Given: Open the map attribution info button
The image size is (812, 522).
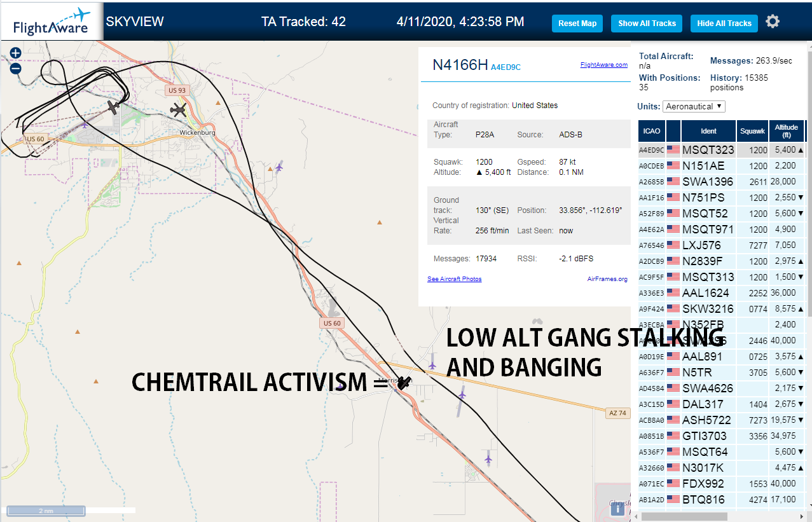Looking at the screenshot, I should click(x=617, y=509).
